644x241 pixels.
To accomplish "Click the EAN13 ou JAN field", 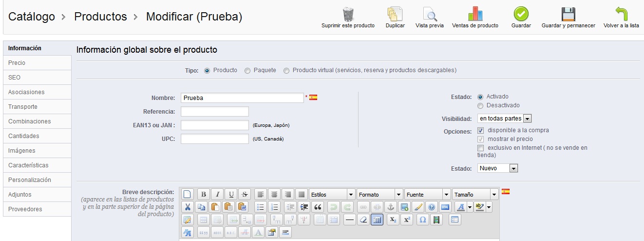I will [215, 125].
